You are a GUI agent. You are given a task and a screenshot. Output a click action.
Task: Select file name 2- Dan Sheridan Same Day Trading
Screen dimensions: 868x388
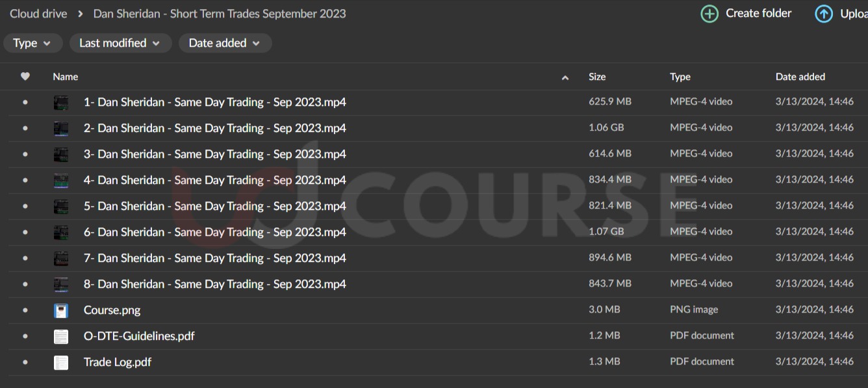point(215,128)
